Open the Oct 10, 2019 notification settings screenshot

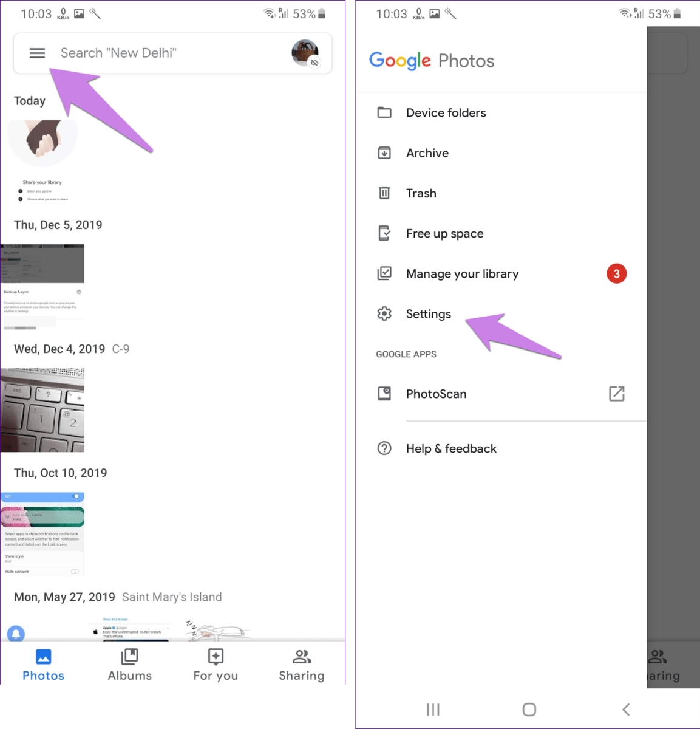click(42, 534)
